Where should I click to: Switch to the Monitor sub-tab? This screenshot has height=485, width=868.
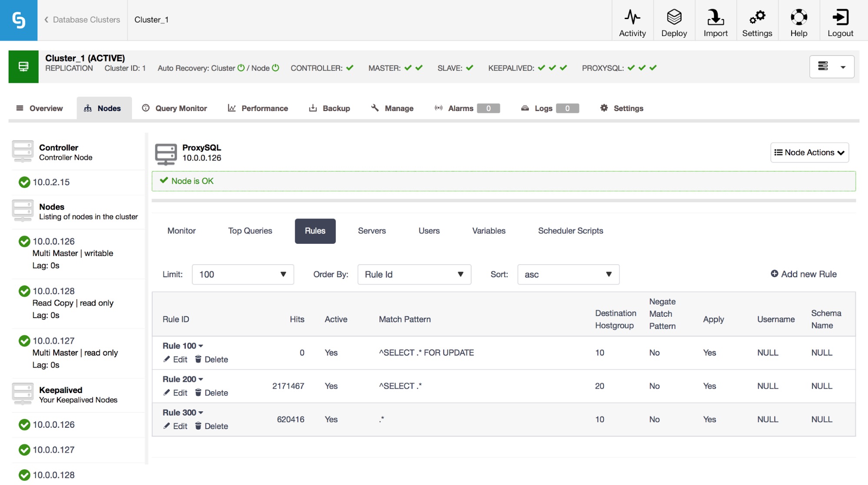182,231
